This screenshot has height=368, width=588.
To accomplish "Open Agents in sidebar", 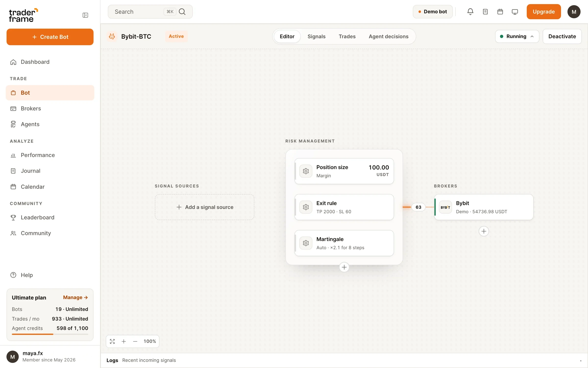I will (50, 124).
